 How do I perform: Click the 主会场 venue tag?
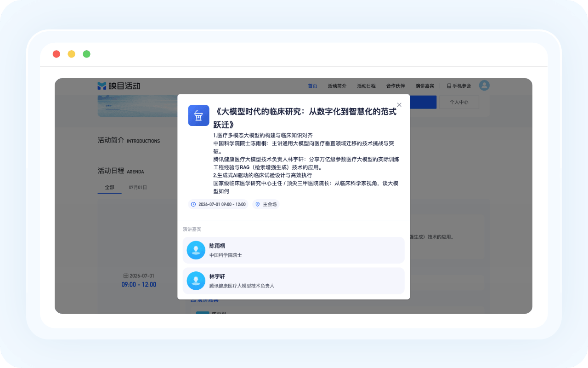click(266, 204)
